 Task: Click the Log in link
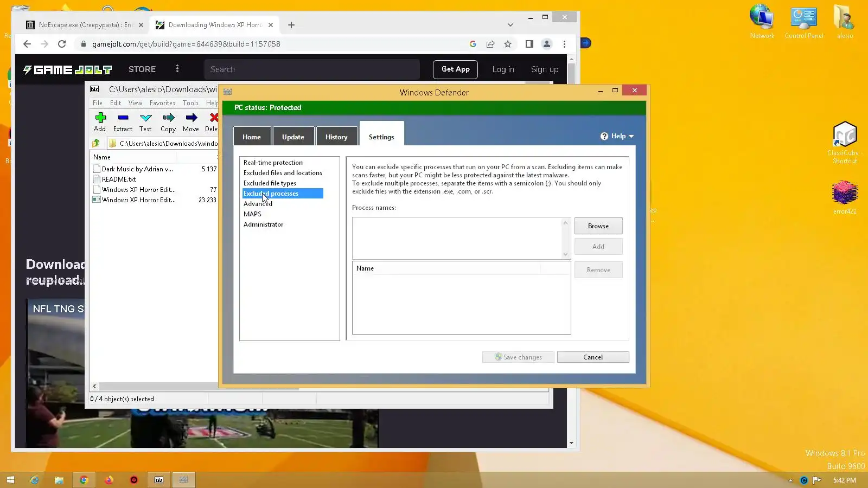pos(503,69)
